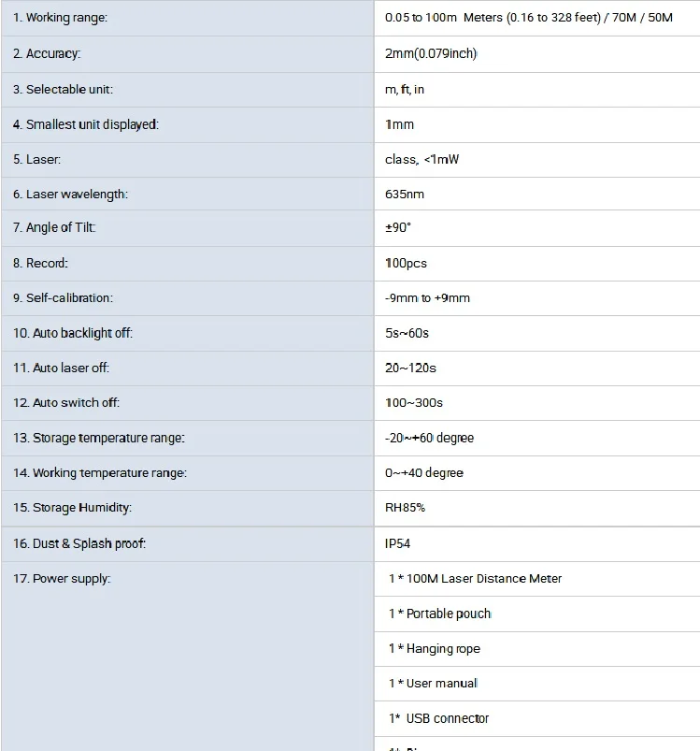Select the 2mm(0.079inch) accuracy value
Image resolution: width=700 pixels, height=751 pixels.
tap(431, 53)
